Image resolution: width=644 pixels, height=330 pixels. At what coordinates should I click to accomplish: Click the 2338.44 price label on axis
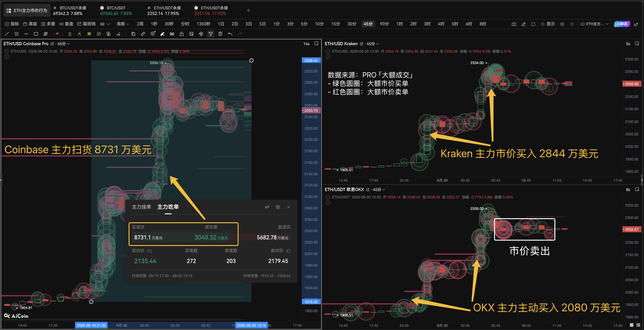pos(311,60)
